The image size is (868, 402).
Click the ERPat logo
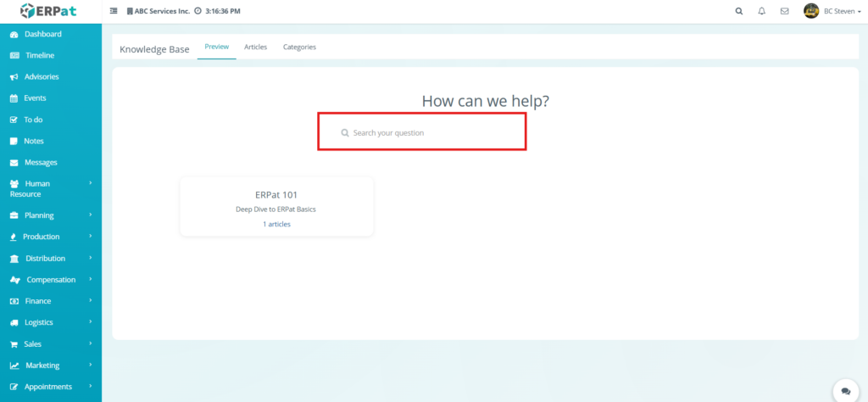(50, 11)
